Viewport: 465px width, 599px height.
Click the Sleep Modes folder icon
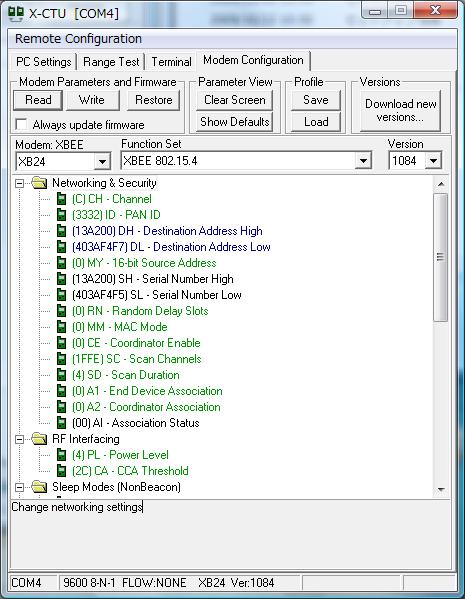coord(39,487)
